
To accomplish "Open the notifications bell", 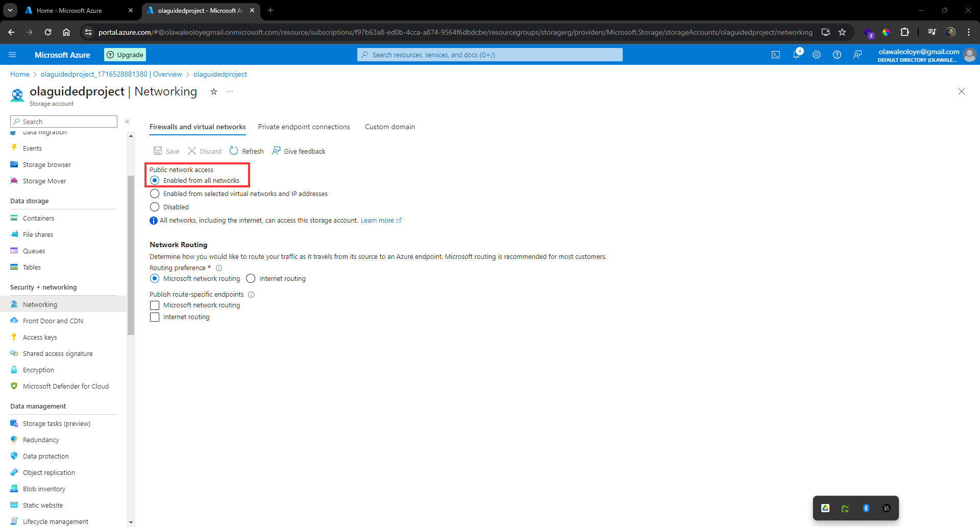I will click(x=797, y=55).
